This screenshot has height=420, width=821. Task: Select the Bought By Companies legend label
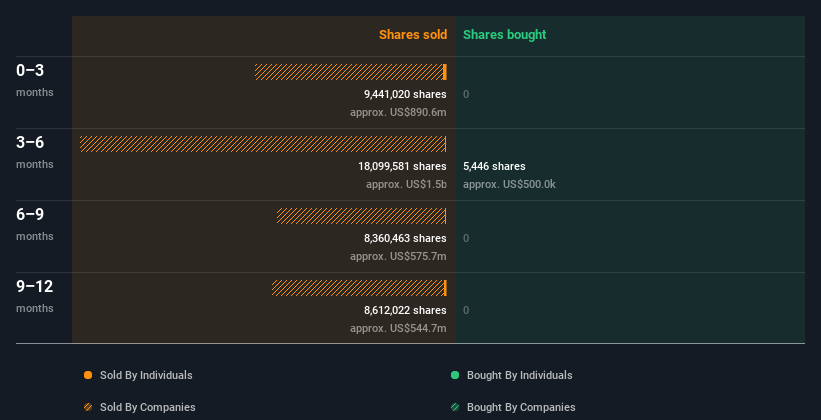(521, 407)
